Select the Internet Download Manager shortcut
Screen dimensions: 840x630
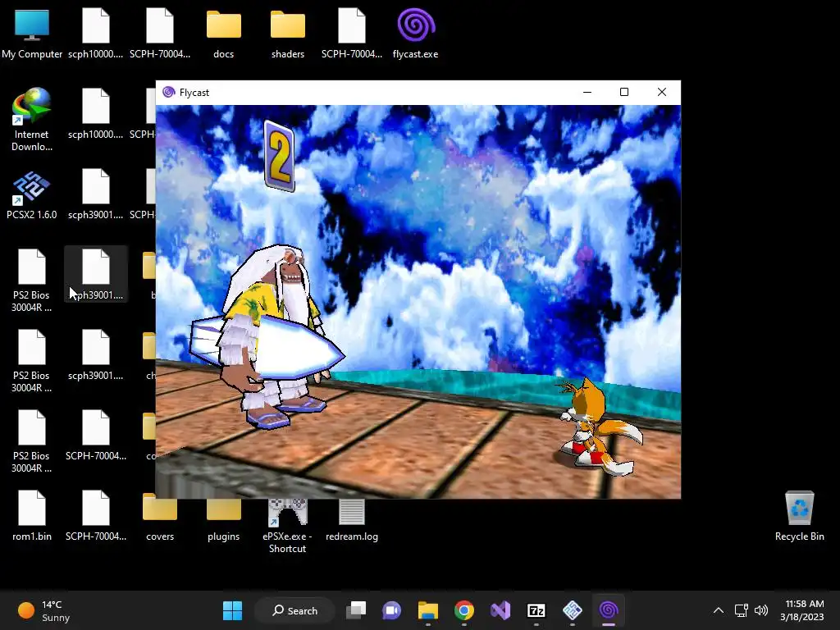[32, 120]
